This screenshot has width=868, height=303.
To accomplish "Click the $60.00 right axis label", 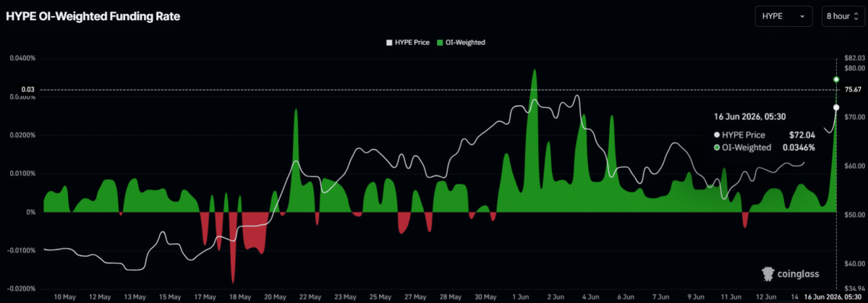I will [x=854, y=166].
